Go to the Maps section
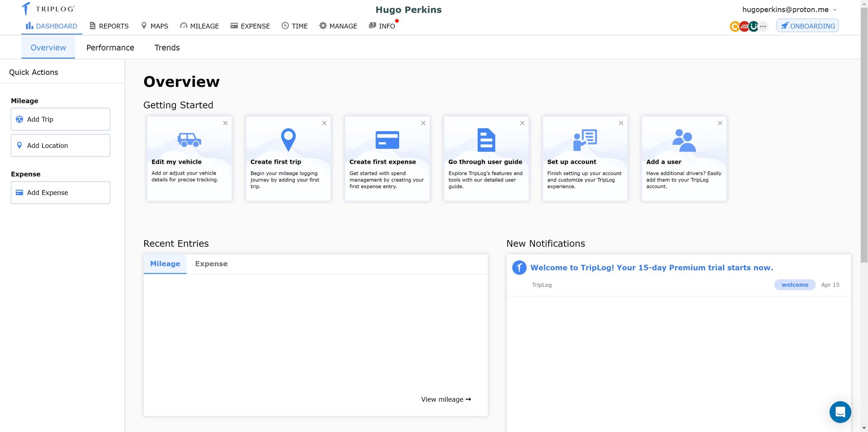The height and width of the screenshot is (432, 868). [x=155, y=26]
